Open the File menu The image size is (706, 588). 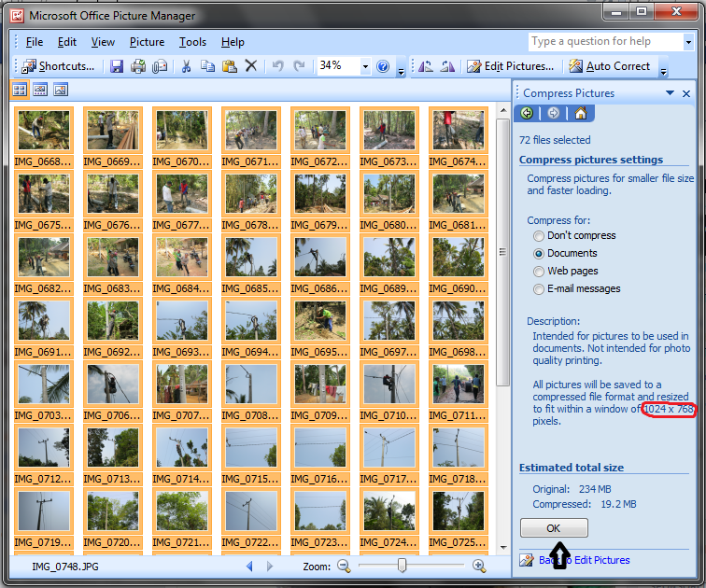[35, 42]
